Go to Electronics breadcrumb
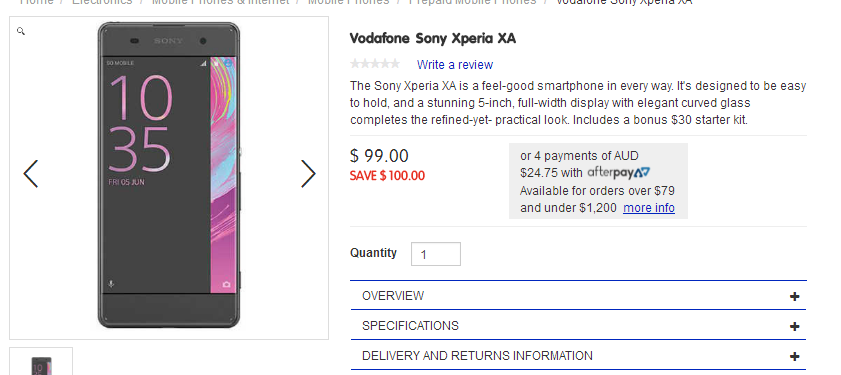 102,2
